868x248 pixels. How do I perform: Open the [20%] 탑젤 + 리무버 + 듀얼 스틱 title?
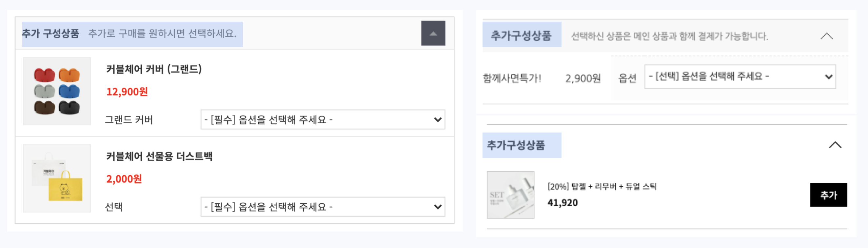[x=602, y=186]
